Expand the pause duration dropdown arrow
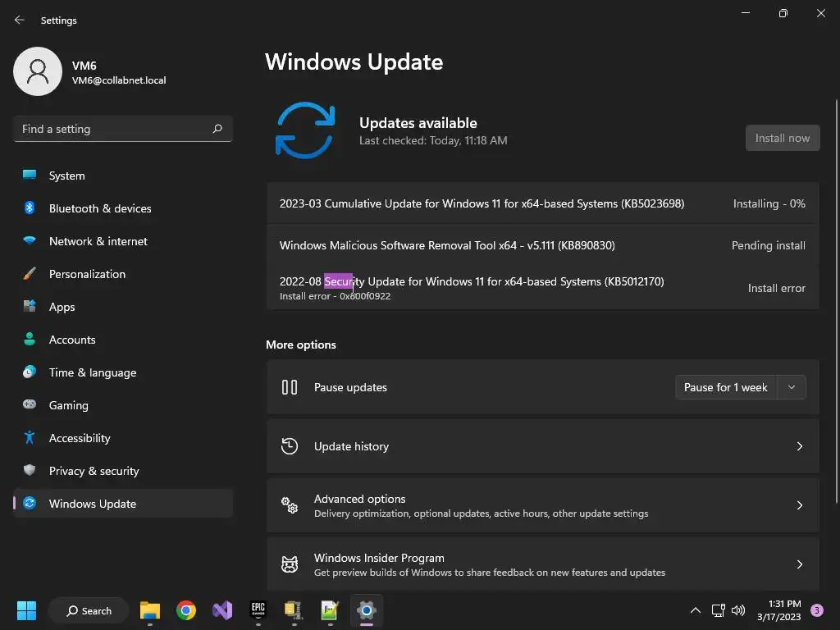 [792, 387]
